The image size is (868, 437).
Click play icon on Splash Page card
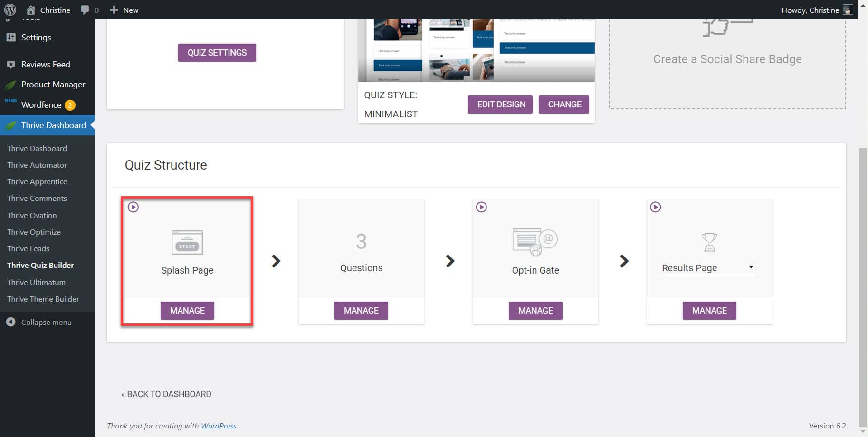(x=134, y=207)
